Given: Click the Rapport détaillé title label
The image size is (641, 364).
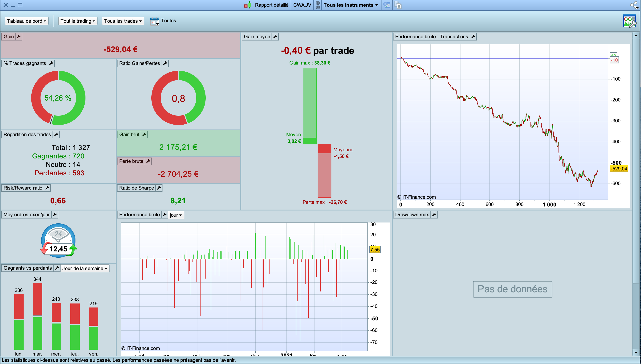Looking at the screenshot, I should (x=271, y=5).
